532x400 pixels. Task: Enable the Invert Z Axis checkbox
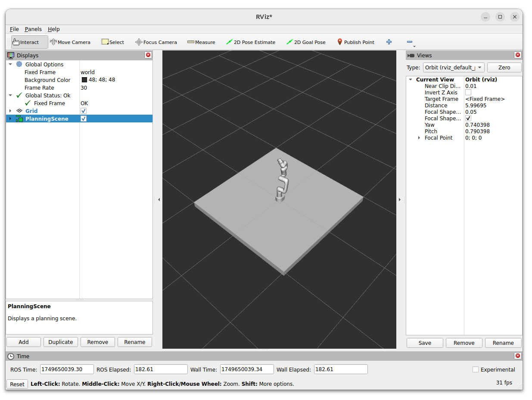(468, 93)
